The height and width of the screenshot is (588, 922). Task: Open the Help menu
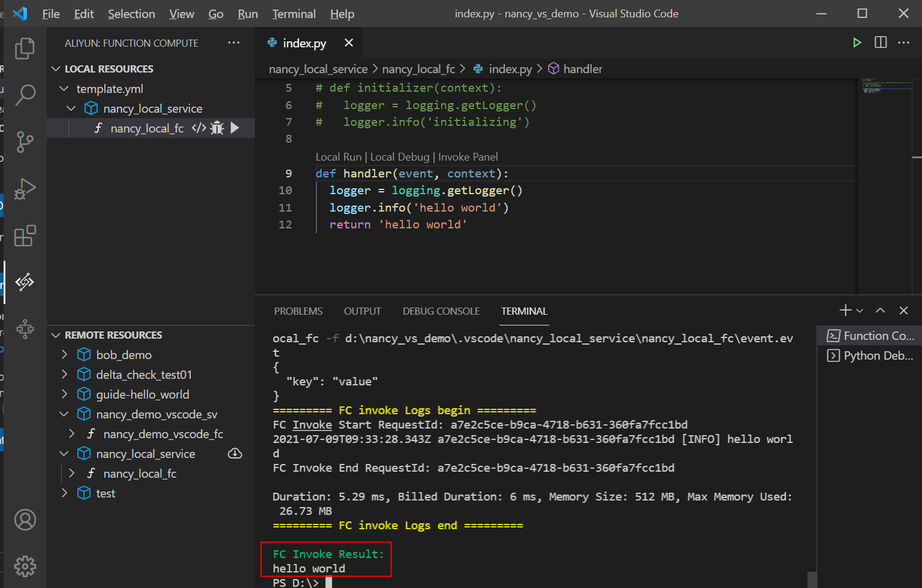(x=342, y=14)
